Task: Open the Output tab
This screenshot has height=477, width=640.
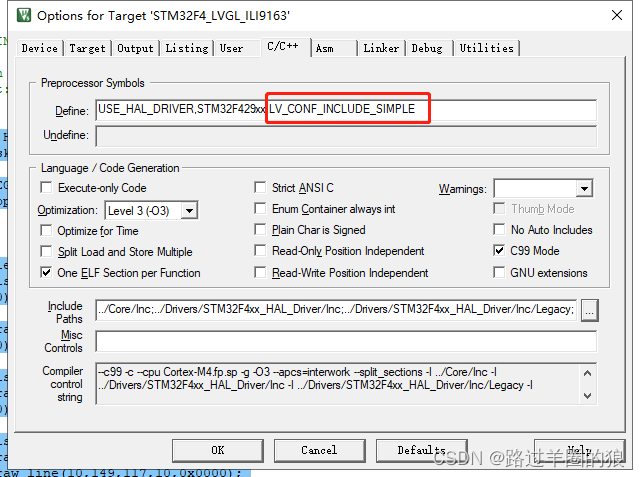Action: pyautogui.click(x=135, y=48)
